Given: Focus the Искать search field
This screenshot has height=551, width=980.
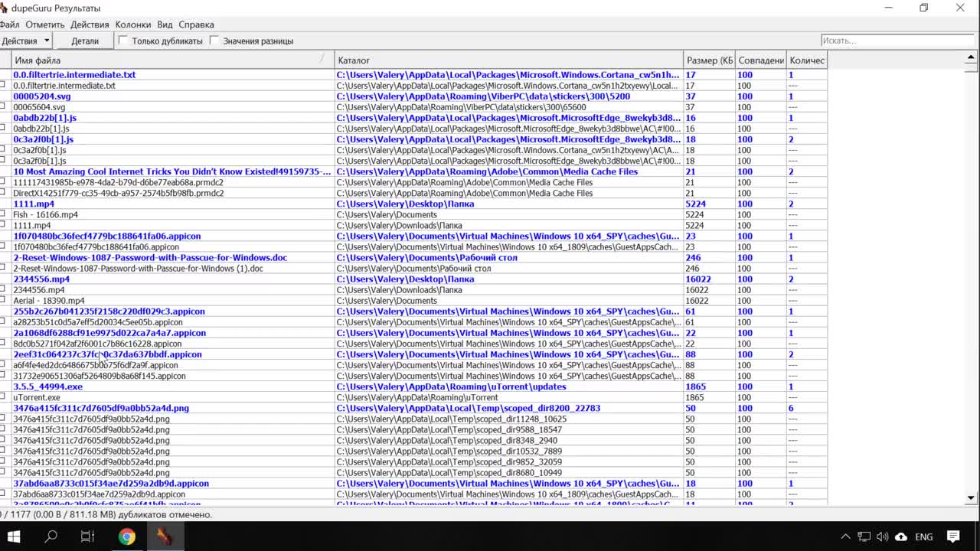Looking at the screenshot, I should [x=899, y=41].
